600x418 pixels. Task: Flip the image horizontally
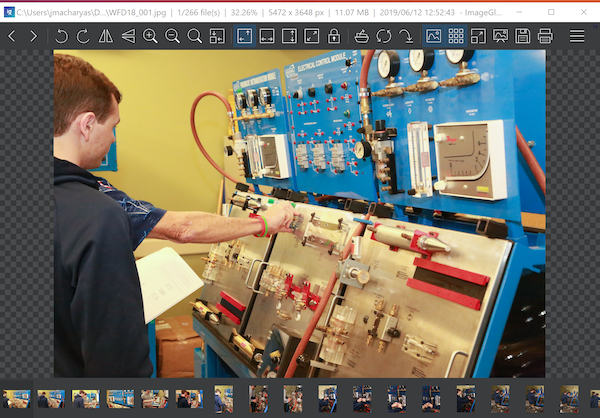coord(106,36)
